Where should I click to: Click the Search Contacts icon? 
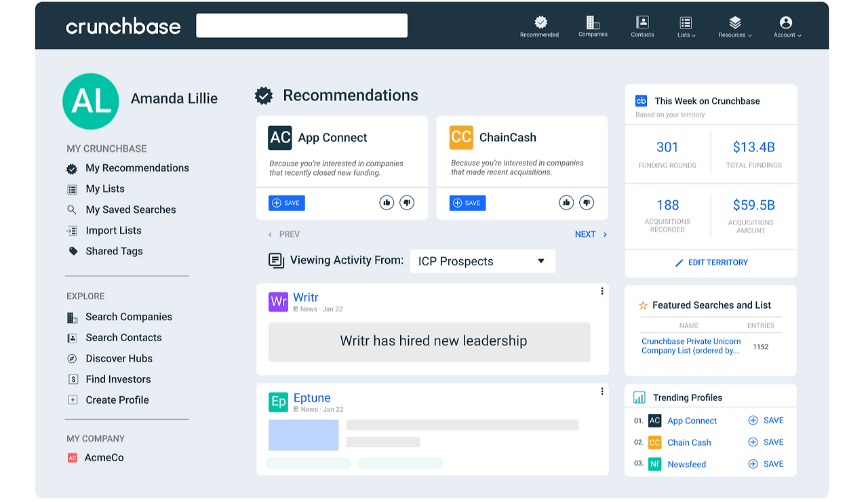[x=72, y=338]
